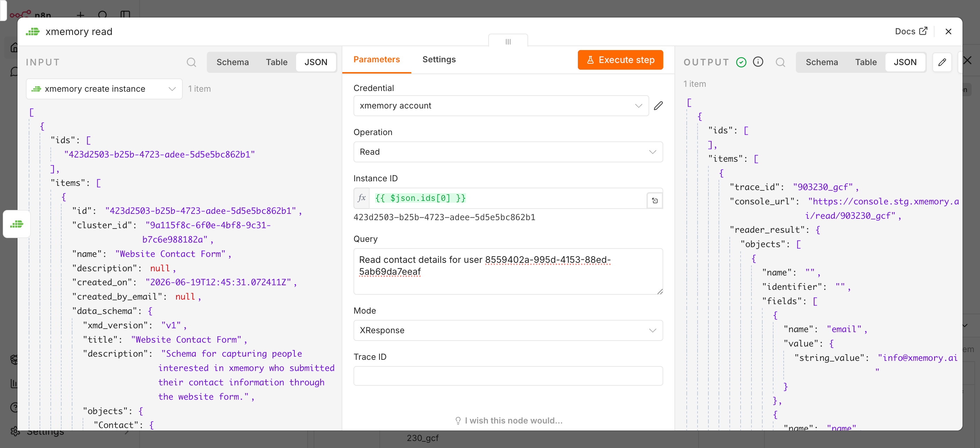
Task: Click the xmemory node icon on the left edge
Action: point(17,224)
